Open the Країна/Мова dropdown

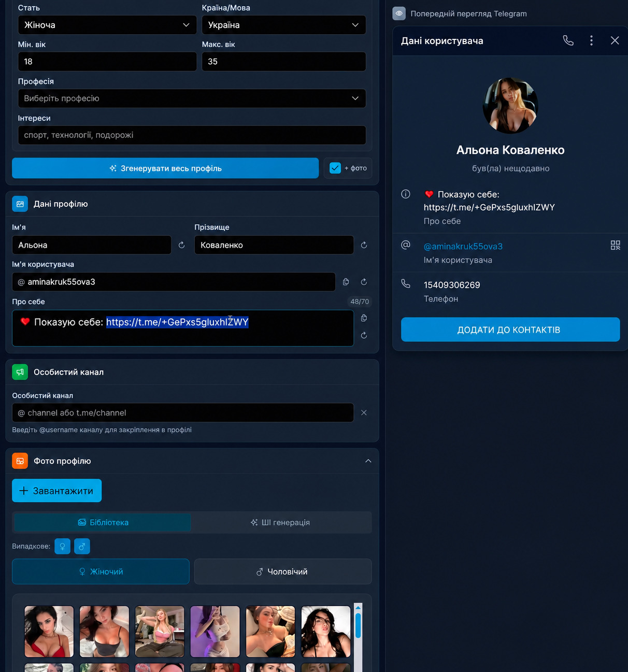pyautogui.click(x=284, y=25)
